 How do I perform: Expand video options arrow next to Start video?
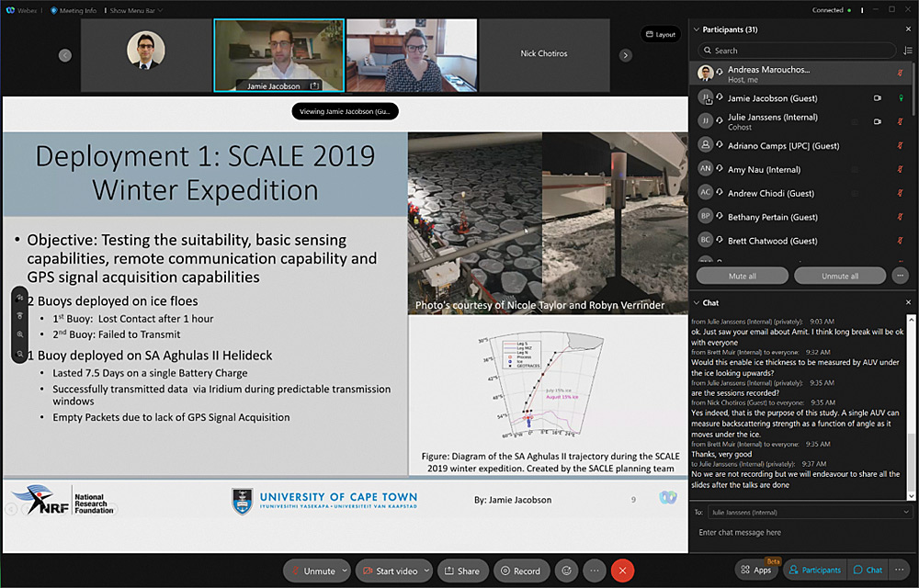[426, 571]
